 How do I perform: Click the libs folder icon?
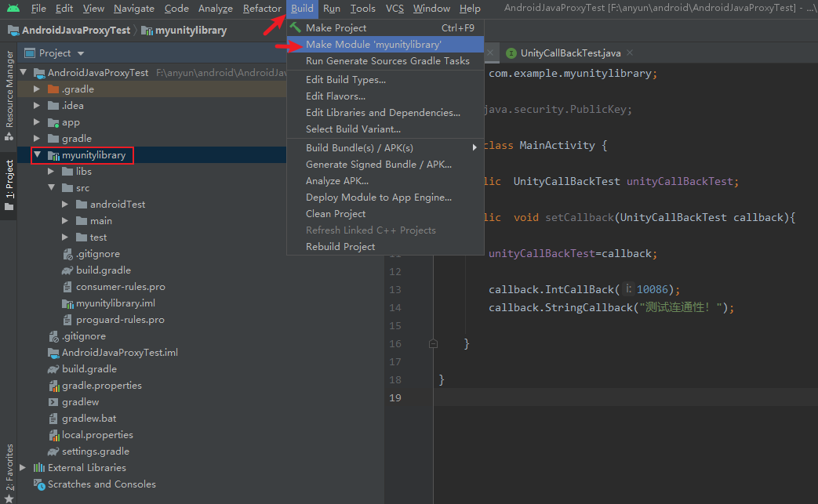67,172
